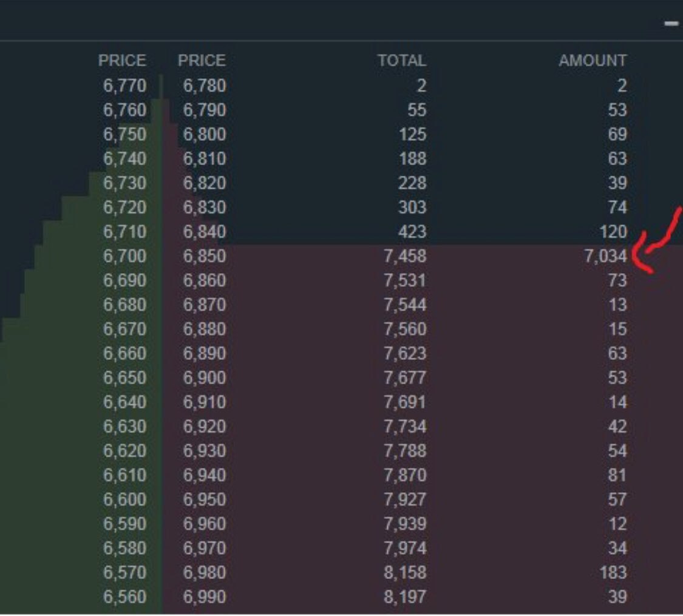Pick ask price 6,840

tap(205, 232)
